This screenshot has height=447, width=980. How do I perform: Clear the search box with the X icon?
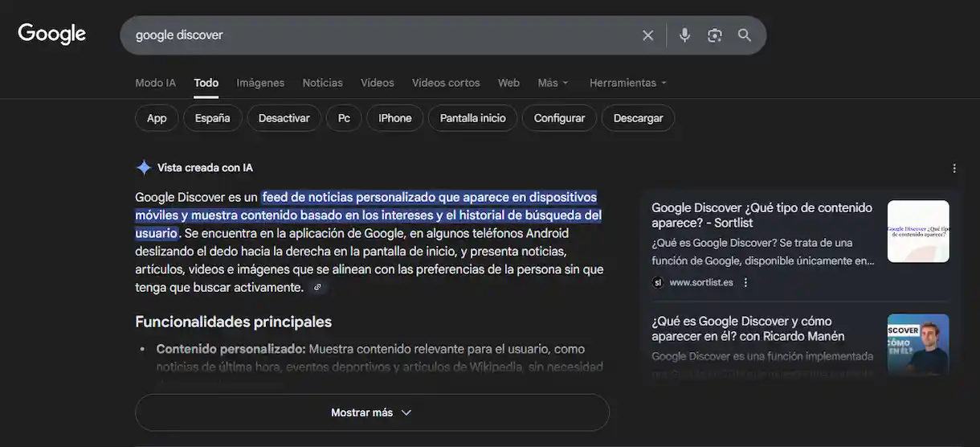click(x=647, y=35)
